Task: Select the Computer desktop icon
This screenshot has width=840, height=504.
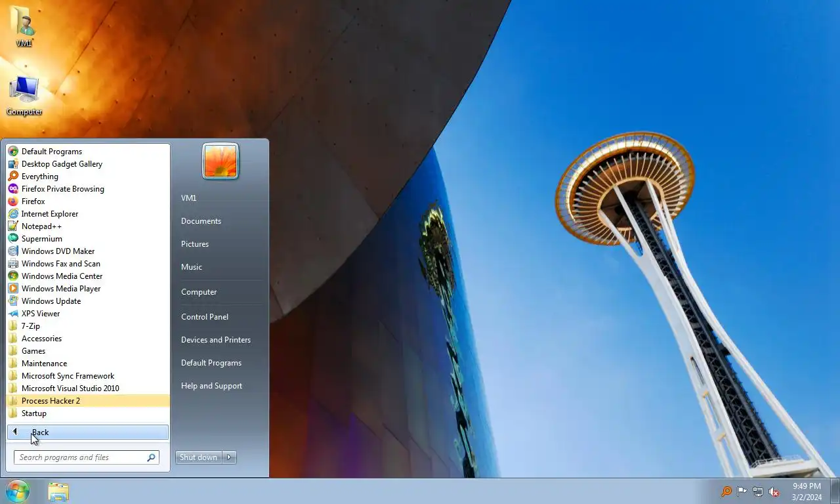Action: 24,96
